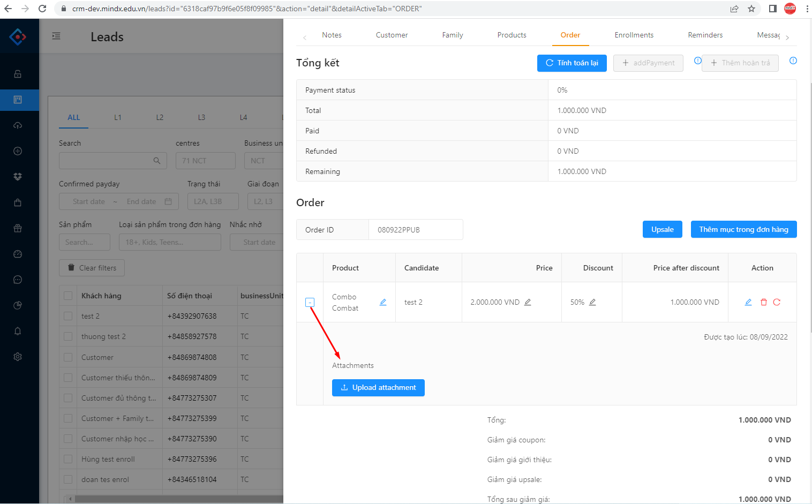812x504 pixels.
Task: Click the bell notifications icon in the sidebar
Action: [18, 331]
